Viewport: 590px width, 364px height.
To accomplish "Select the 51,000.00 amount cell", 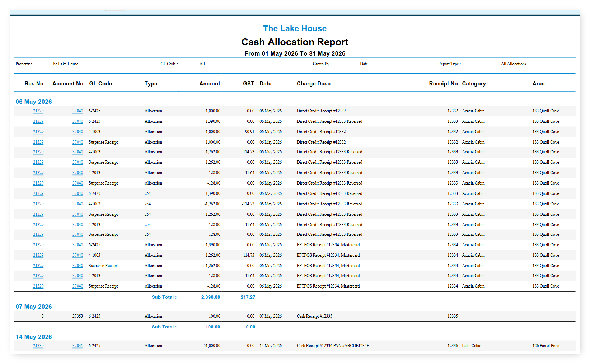I will [x=212, y=346].
